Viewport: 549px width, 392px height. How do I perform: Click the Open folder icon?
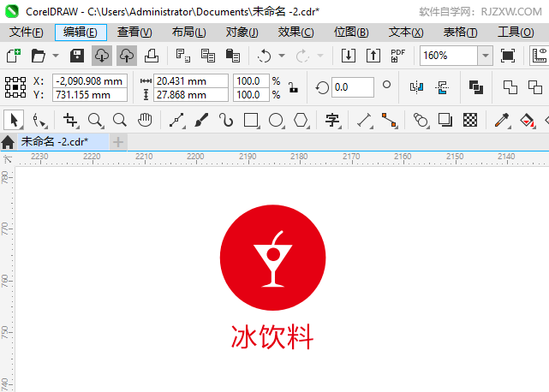pos(39,56)
